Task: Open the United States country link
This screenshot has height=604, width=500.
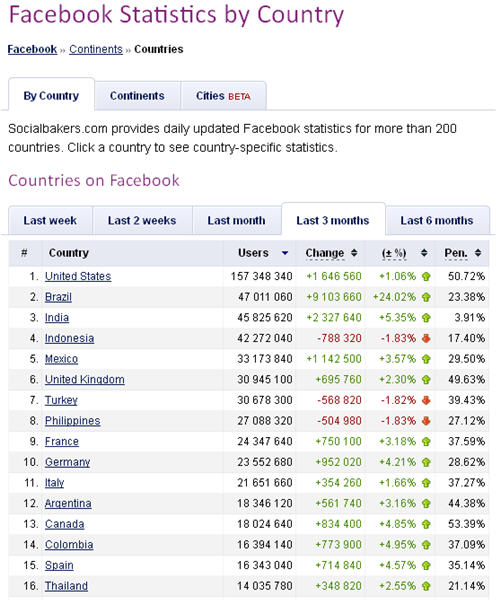Action: coord(78,276)
